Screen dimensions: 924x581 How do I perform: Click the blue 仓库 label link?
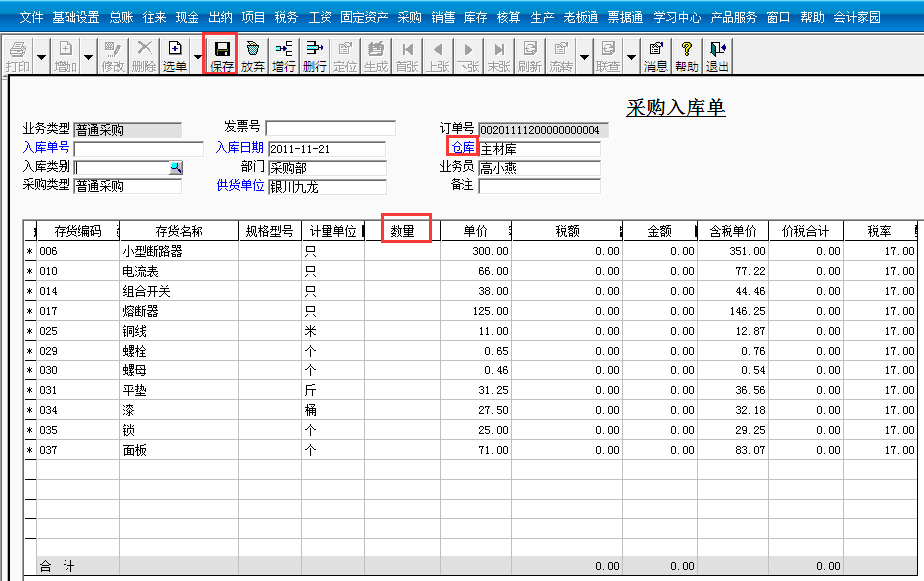pyautogui.click(x=462, y=147)
